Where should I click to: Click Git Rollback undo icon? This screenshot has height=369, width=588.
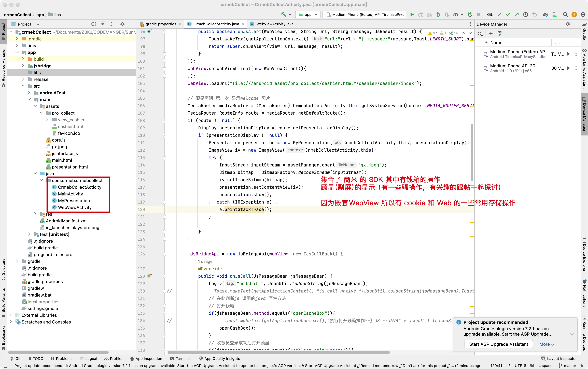[534, 14]
